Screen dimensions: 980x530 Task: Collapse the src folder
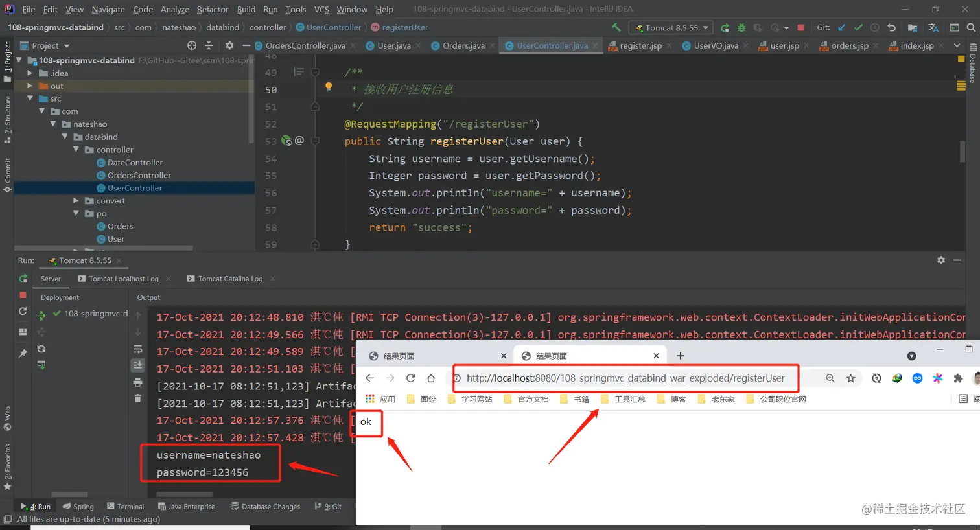[30, 98]
